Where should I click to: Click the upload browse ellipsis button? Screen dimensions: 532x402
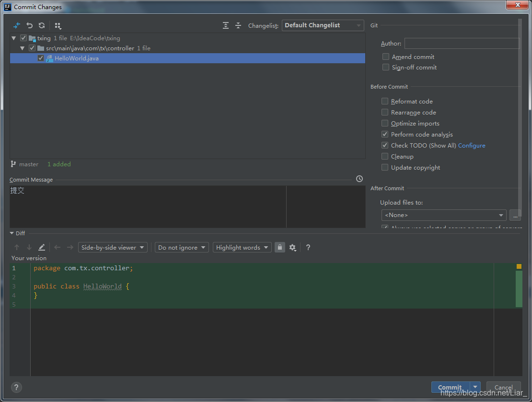[515, 215]
